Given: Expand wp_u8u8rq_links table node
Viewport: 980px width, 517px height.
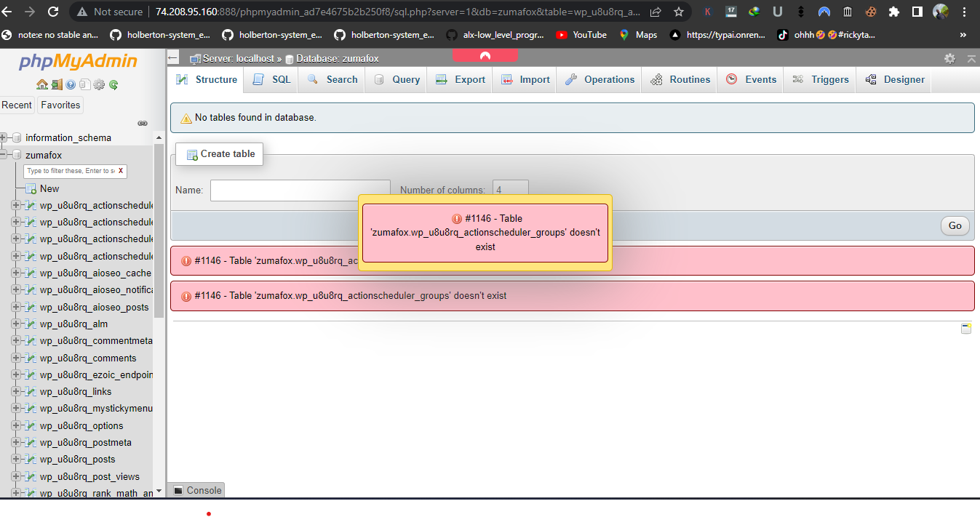Looking at the screenshot, I should click(17, 391).
